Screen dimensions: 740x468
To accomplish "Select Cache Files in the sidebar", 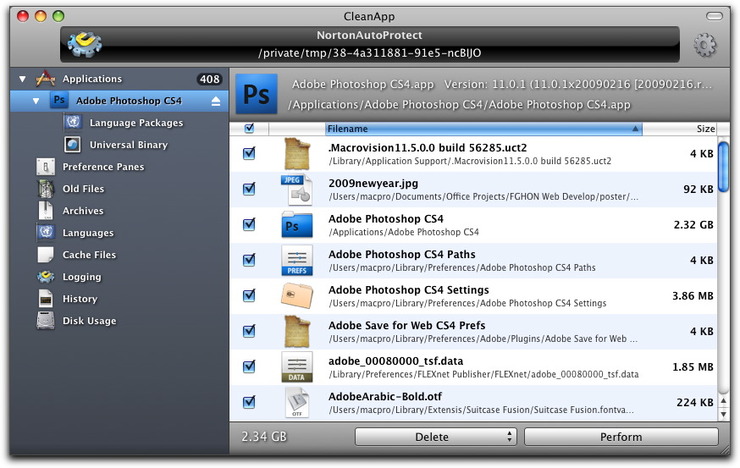I will pos(88,255).
